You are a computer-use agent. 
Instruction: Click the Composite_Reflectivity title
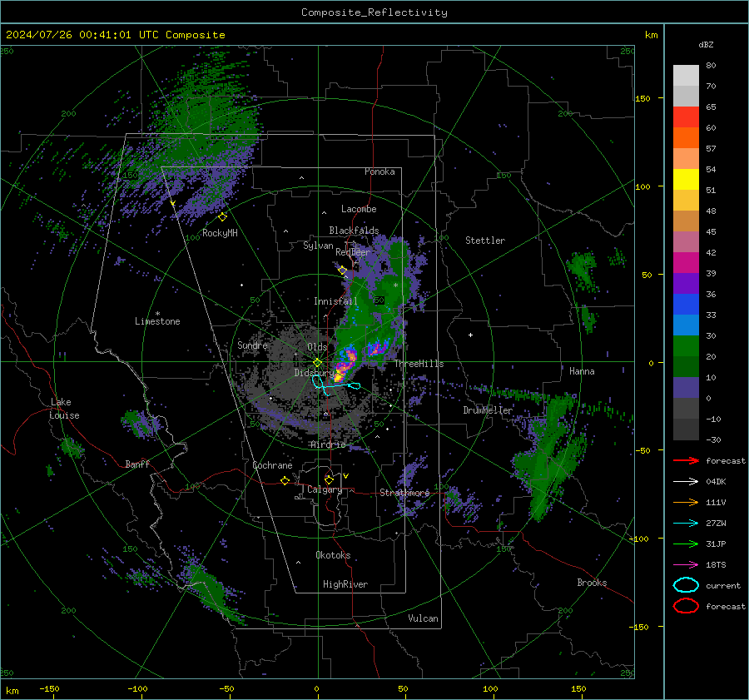click(x=374, y=12)
